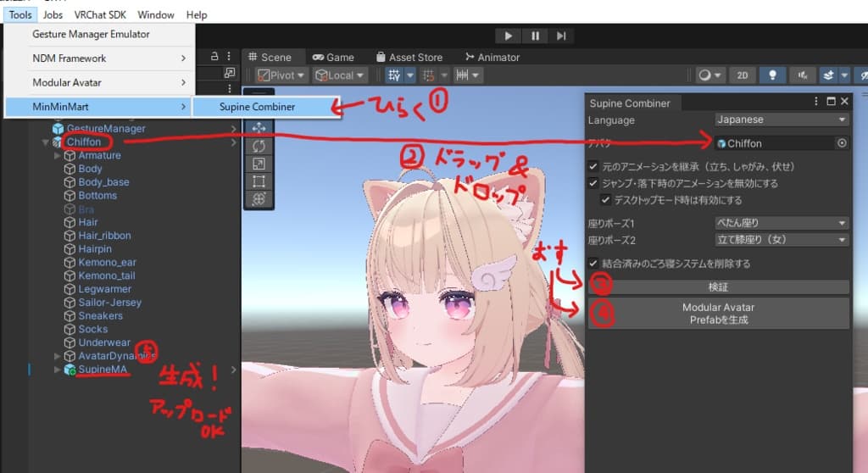
Task: Select the Move tool in scene overlay
Action: [x=259, y=128]
